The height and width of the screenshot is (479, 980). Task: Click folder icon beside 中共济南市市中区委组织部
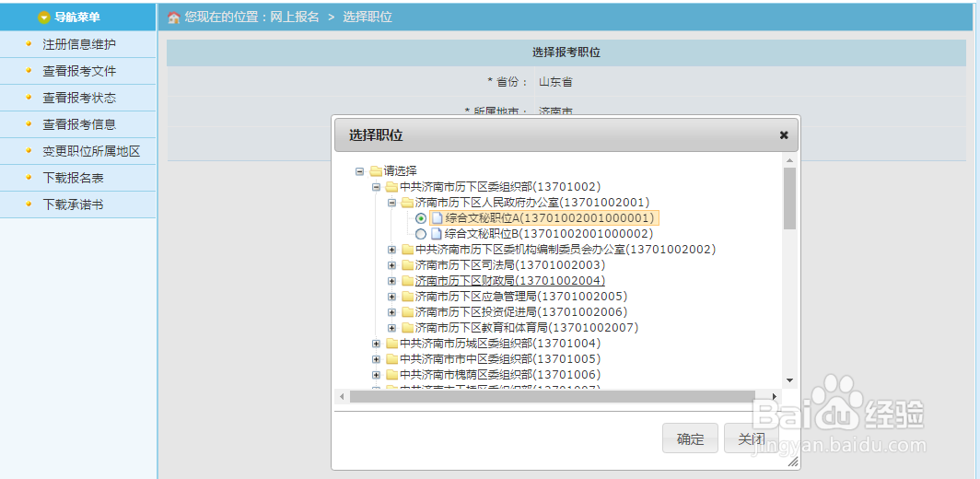[x=391, y=359]
